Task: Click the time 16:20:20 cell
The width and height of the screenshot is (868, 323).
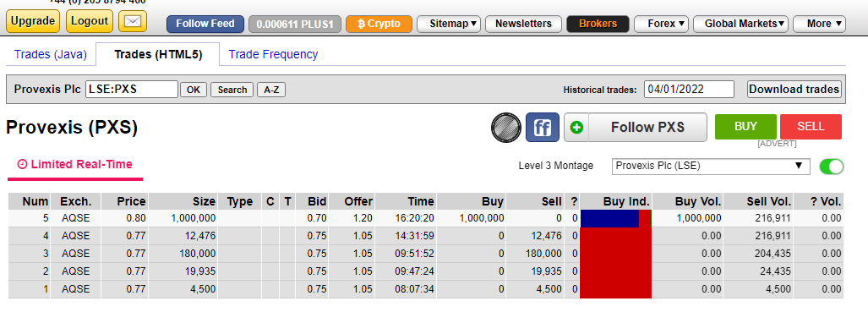Action: (x=405, y=218)
